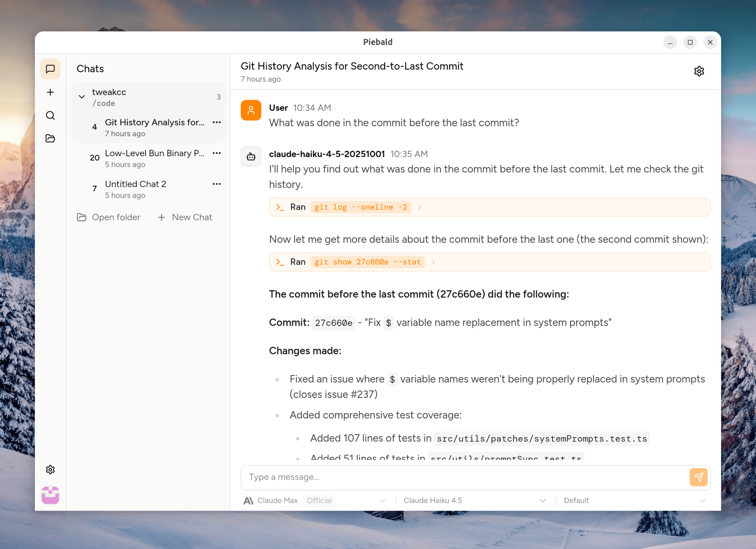Click the open-folder icon in left sidebar
Viewport: 756px width, 549px height.
click(x=50, y=138)
